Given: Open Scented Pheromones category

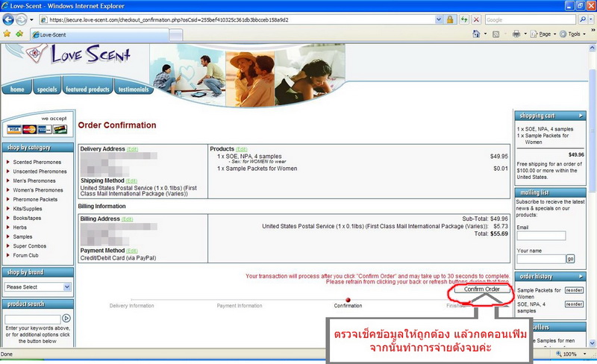Looking at the screenshot, I should (37, 162).
